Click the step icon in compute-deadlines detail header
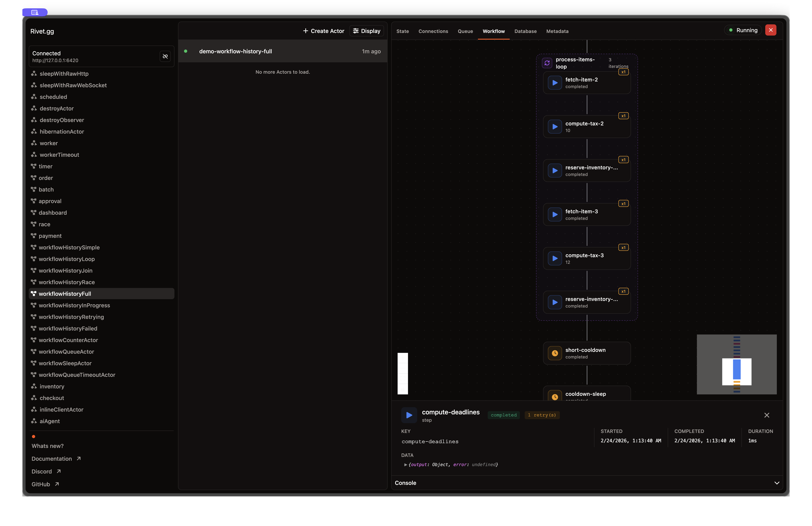This screenshot has width=812, height=526. [409, 415]
